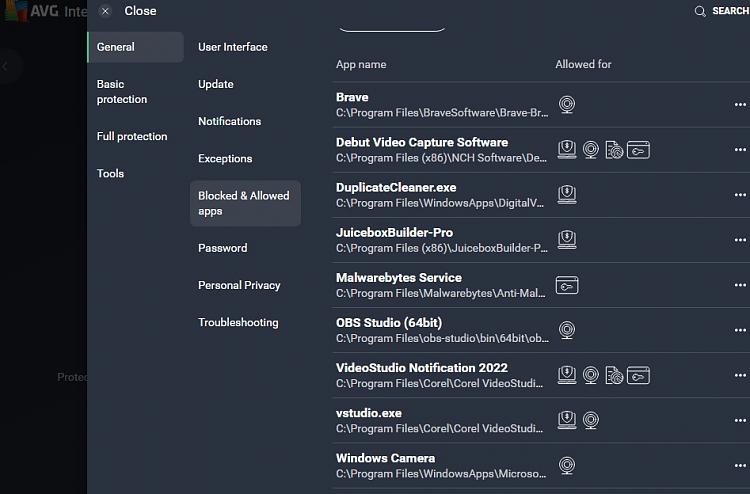The image size is (750, 494).
Task: Click the X icon beside Close
Action: click(105, 11)
